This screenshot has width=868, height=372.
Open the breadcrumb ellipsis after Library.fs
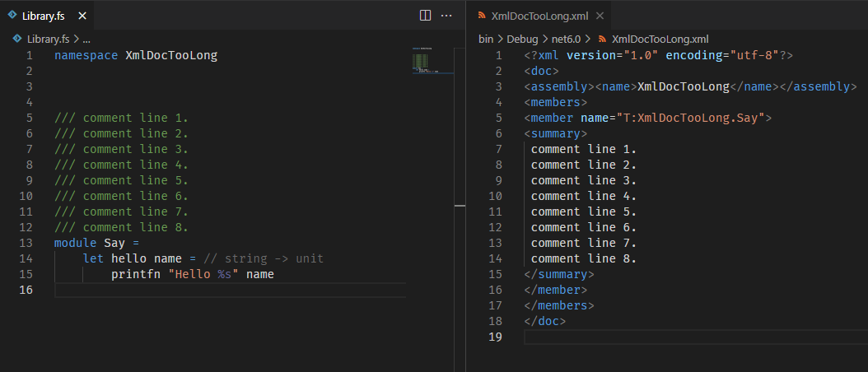[86, 40]
